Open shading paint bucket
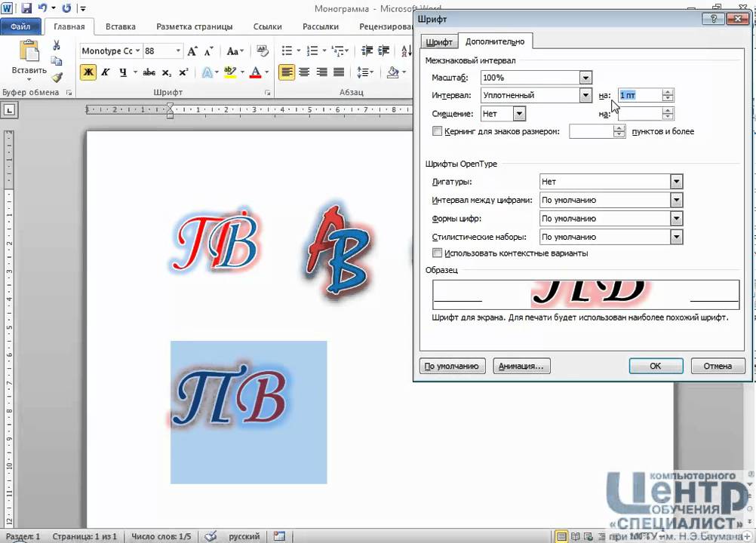756x543 pixels. [x=393, y=72]
